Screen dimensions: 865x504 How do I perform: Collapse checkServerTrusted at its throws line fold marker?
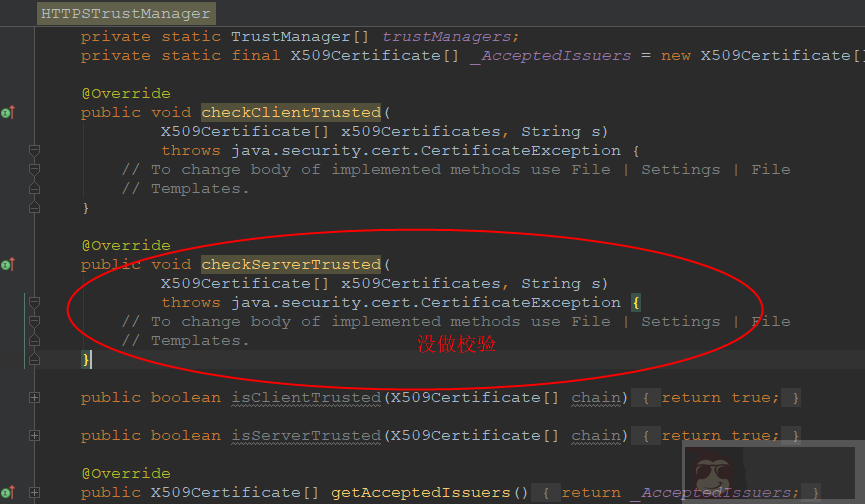(x=34, y=303)
